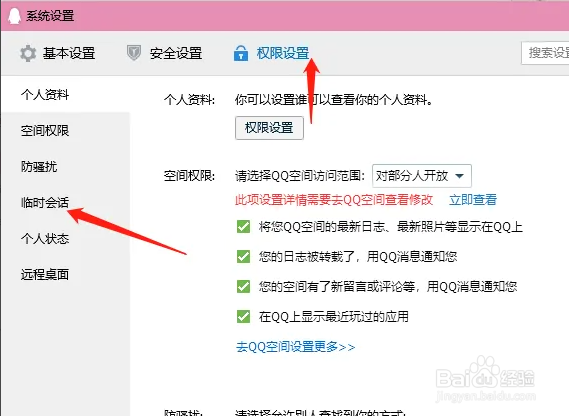Select 个人资料 in the sidebar
This screenshot has height=416, width=569.
point(45,94)
